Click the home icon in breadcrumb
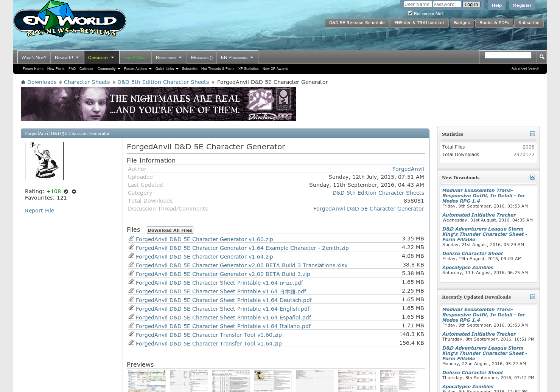Viewport: 560px width, 392px height. coord(23,82)
